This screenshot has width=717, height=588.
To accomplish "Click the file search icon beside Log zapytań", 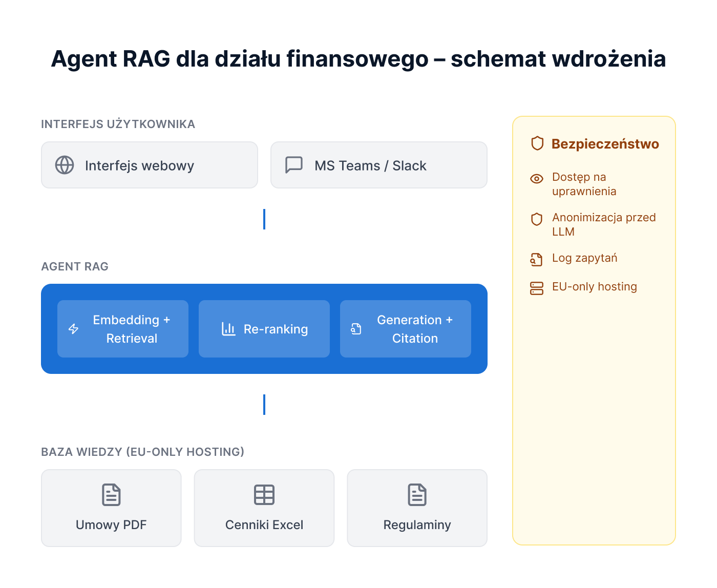I will (537, 260).
